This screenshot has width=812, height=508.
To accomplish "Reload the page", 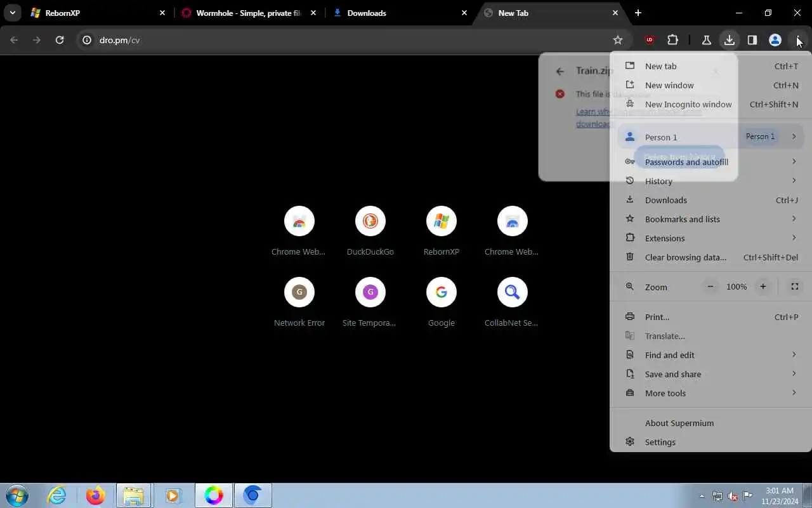I will tap(60, 40).
